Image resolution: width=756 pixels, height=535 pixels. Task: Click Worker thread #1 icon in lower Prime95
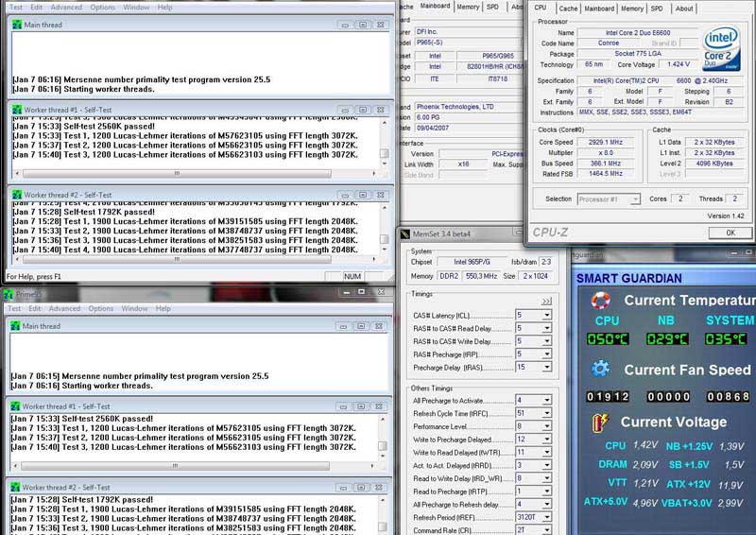pos(15,406)
